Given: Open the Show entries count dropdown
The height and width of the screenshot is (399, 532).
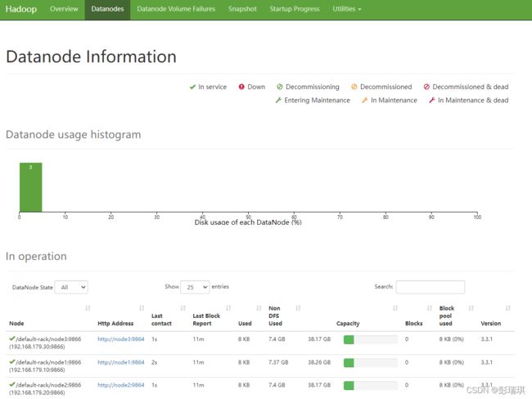Looking at the screenshot, I should [x=195, y=287].
